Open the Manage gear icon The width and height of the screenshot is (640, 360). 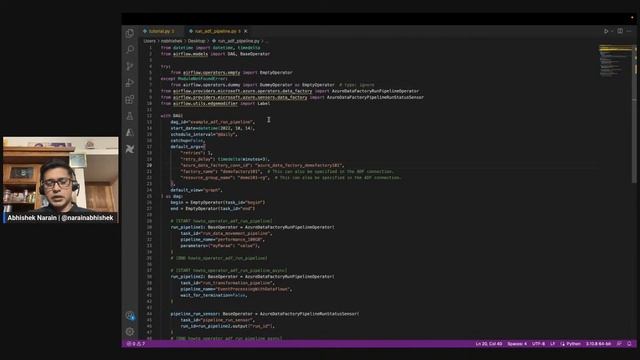tap(130, 332)
